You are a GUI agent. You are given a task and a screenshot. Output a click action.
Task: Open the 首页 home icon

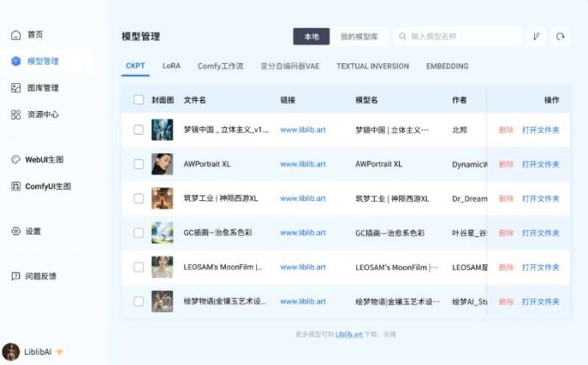coord(16,35)
